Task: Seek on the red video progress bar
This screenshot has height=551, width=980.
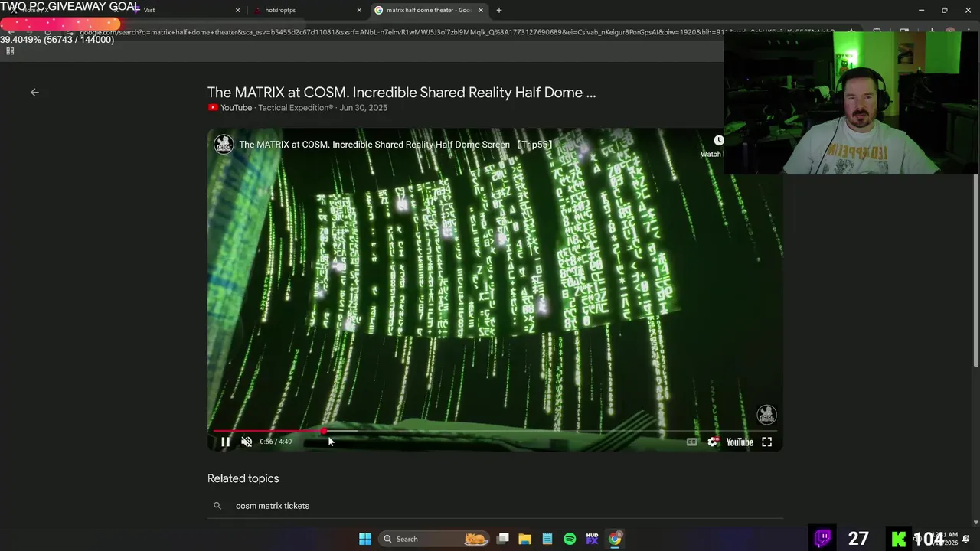Action: (x=495, y=432)
